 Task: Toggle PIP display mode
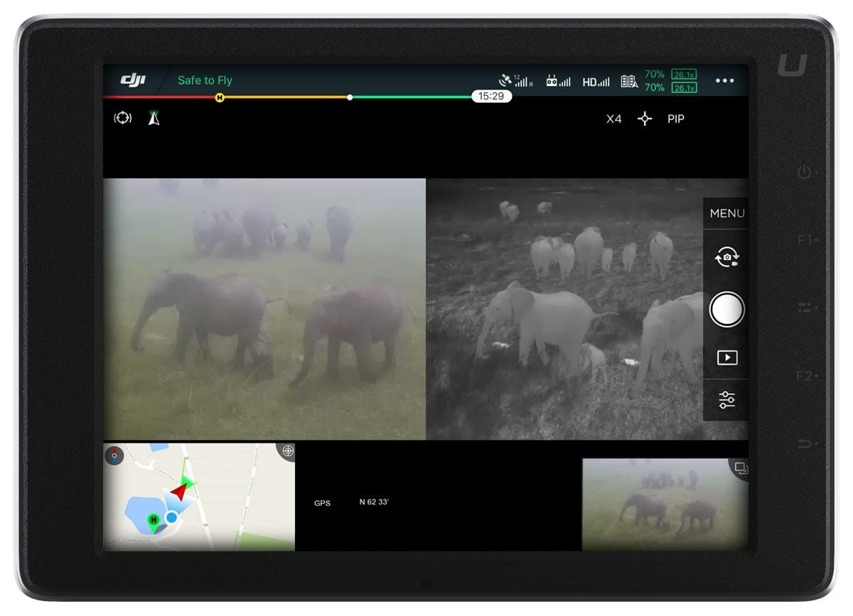pos(676,119)
